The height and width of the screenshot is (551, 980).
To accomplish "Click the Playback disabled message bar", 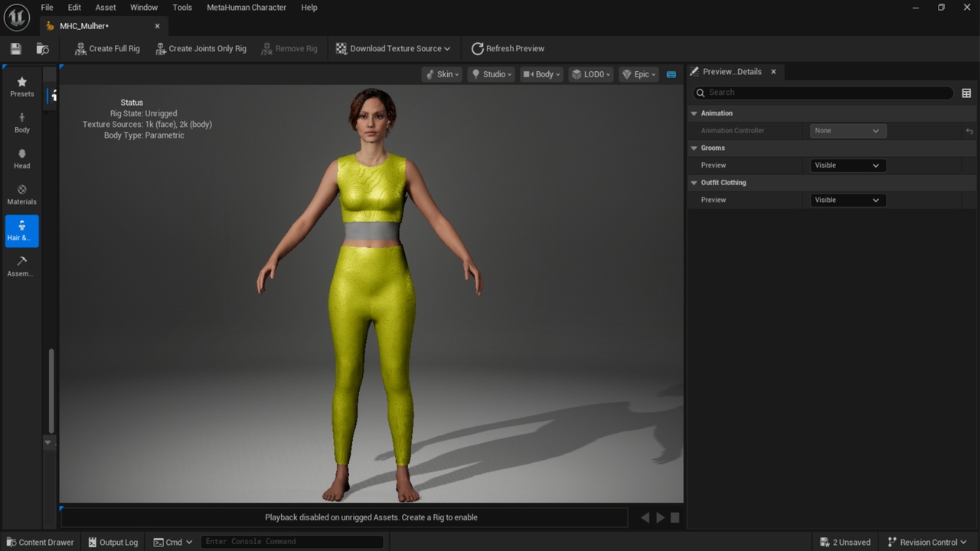I will [x=344, y=517].
